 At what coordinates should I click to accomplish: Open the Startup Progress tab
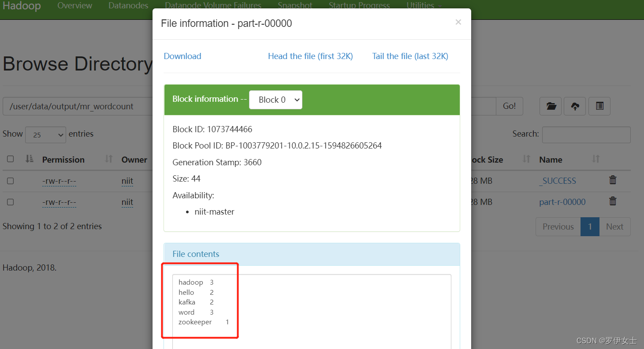click(x=359, y=6)
